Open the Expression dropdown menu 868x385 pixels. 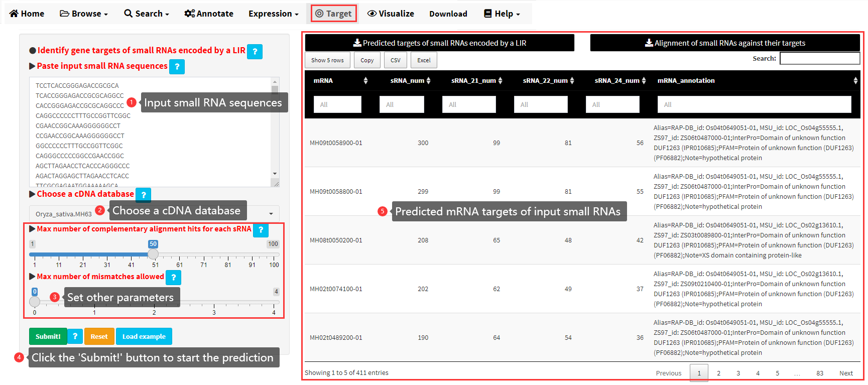273,14
